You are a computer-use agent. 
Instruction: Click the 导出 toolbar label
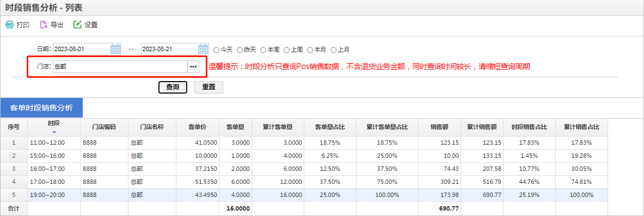pyautogui.click(x=57, y=25)
